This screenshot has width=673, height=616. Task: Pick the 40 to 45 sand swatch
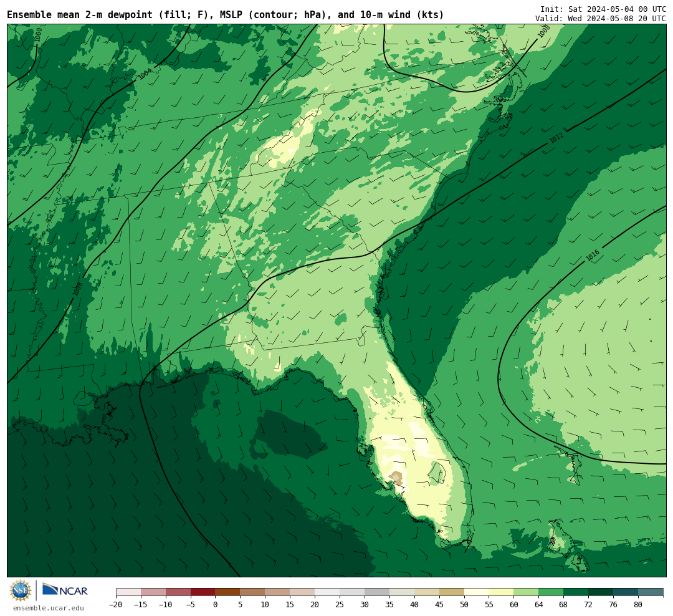pos(427,592)
